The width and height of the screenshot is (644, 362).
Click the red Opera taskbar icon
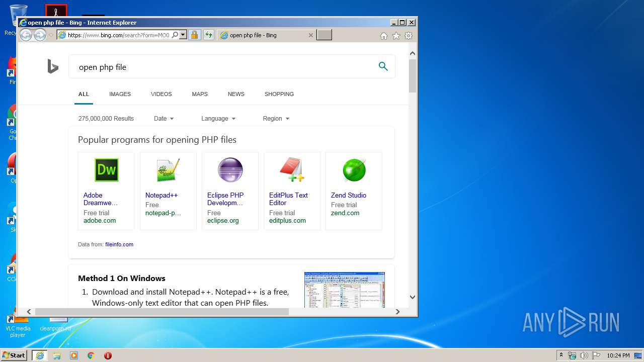pos(108,355)
